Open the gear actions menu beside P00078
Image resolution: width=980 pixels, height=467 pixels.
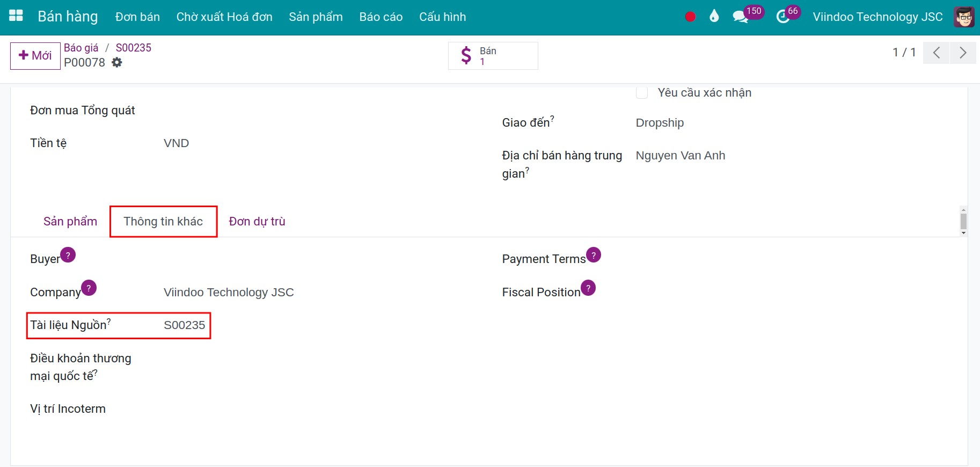pyautogui.click(x=117, y=63)
